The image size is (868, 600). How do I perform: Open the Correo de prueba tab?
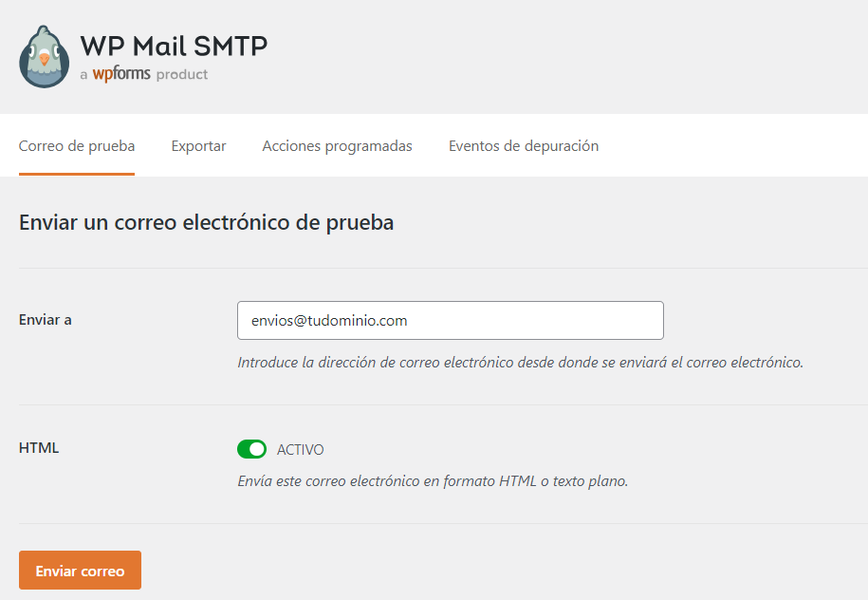click(x=77, y=145)
